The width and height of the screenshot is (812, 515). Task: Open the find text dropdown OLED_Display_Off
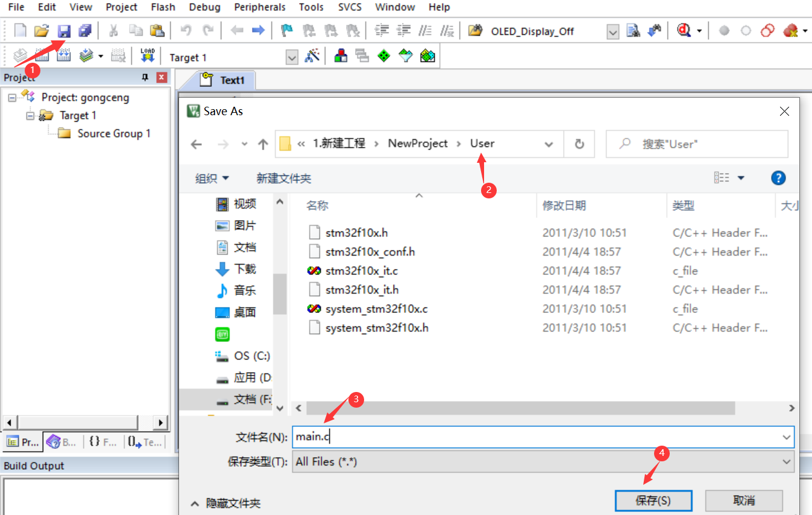point(612,31)
